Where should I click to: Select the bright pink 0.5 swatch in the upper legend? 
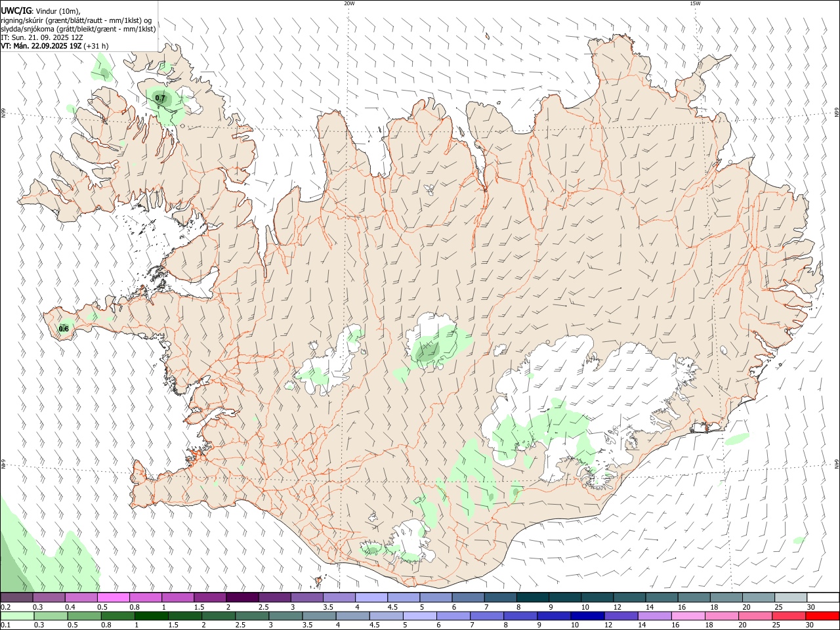(114, 597)
